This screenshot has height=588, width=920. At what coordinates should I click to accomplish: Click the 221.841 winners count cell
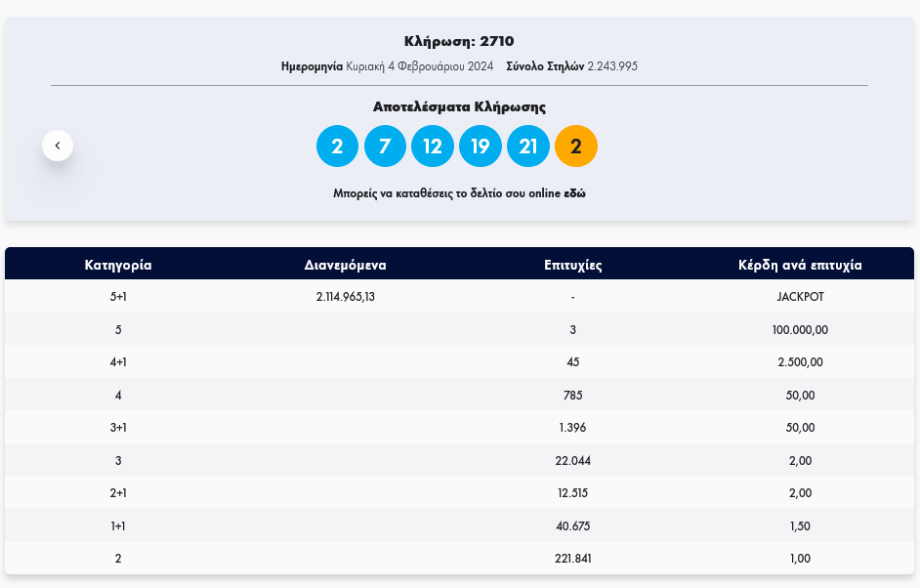pyautogui.click(x=572, y=559)
